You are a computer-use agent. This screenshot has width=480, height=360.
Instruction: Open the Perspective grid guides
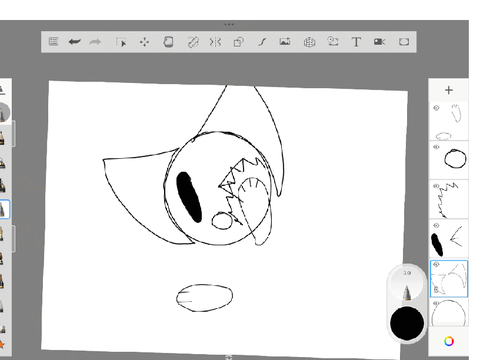click(309, 42)
